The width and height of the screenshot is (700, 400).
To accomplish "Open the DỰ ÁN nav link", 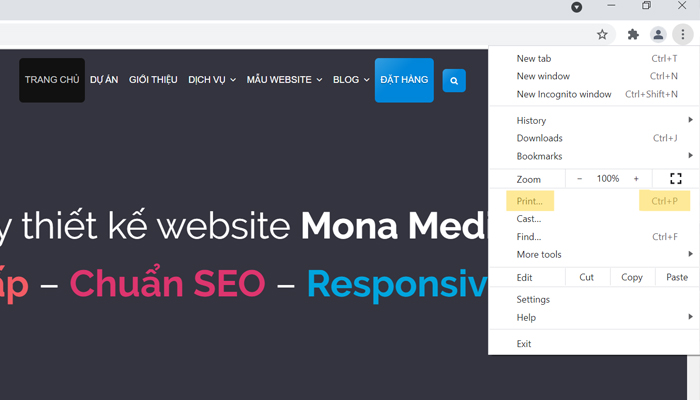I will point(104,80).
